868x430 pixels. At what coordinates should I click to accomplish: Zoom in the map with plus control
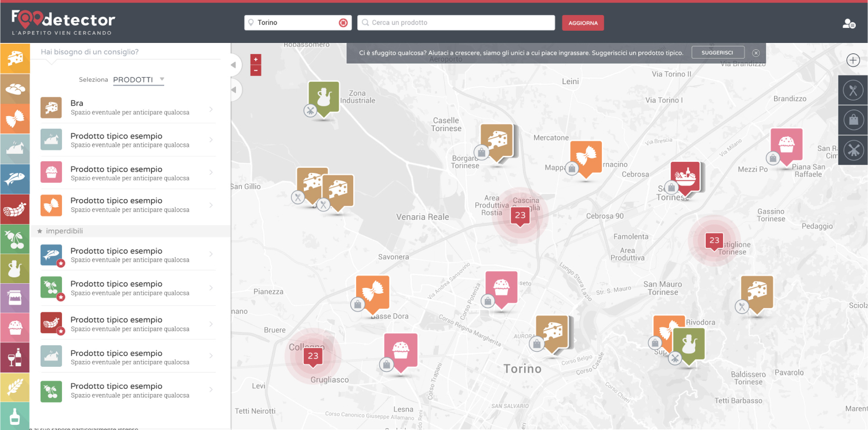pyautogui.click(x=256, y=59)
